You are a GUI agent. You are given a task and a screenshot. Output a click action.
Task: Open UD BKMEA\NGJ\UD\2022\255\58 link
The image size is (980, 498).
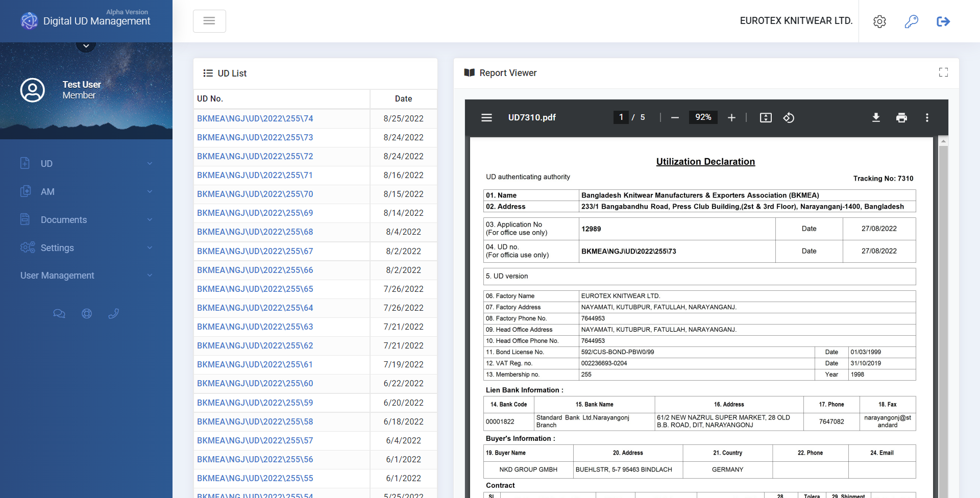tap(255, 421)
